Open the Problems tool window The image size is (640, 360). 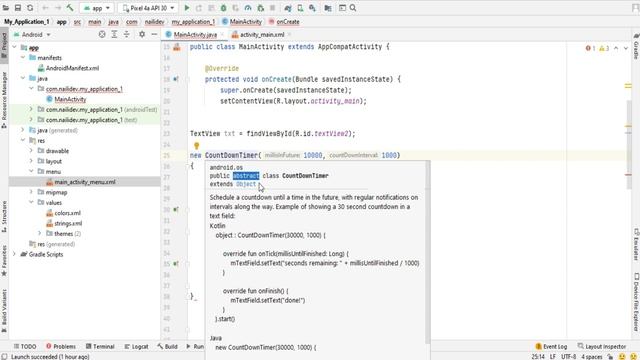point(61,347)
